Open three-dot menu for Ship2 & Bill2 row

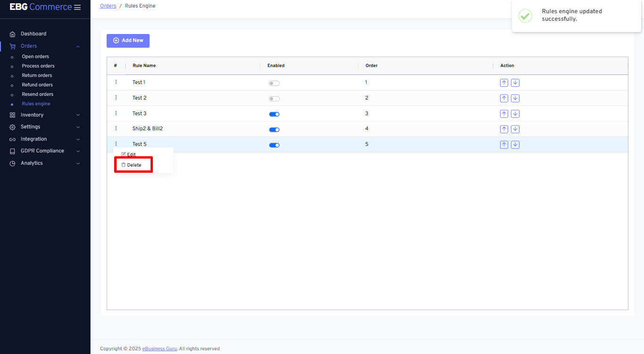[x=116, y=128]
